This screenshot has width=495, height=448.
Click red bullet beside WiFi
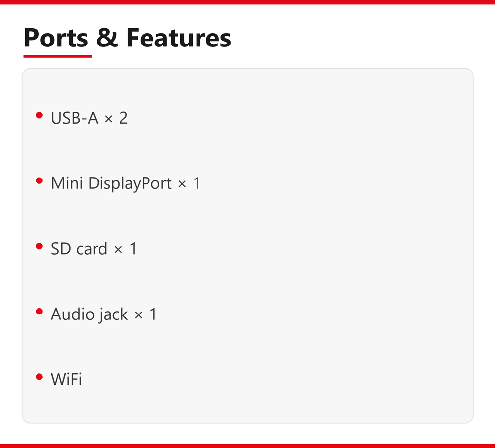(x=39, y=377)
